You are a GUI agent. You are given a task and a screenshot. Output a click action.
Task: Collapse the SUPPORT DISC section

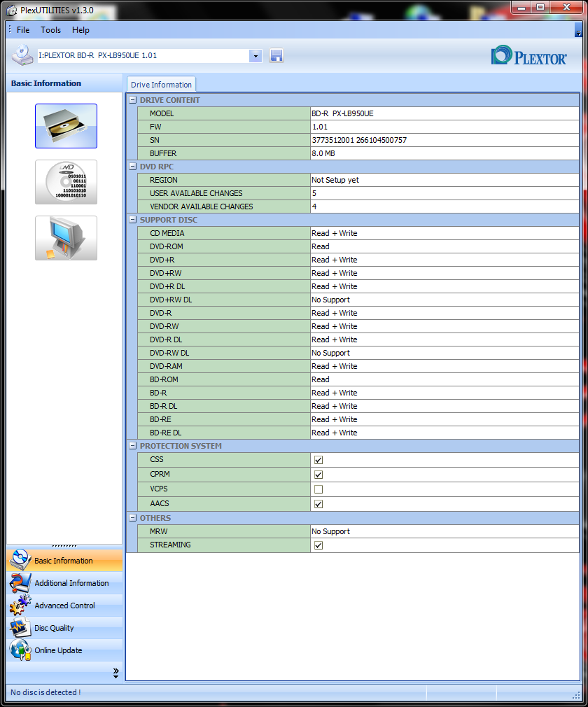132,220
